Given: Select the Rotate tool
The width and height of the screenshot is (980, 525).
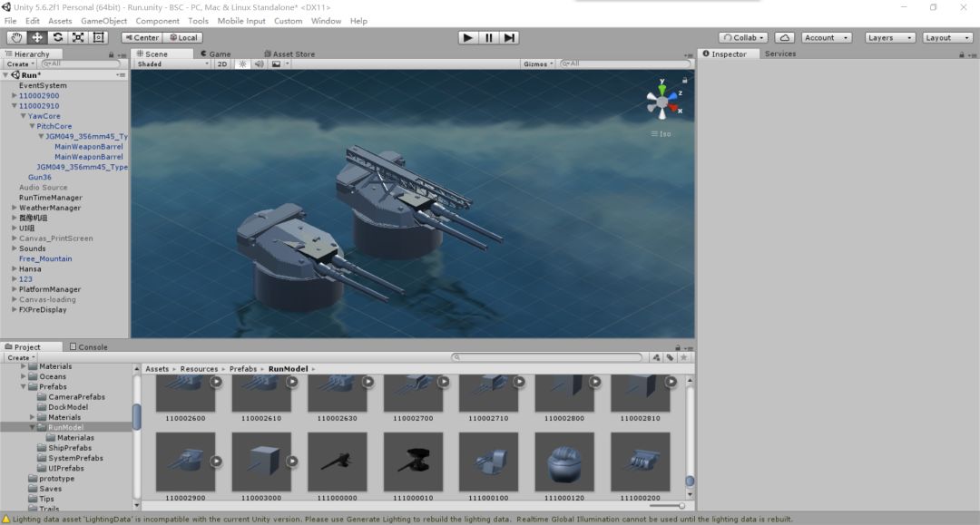Looking at the screenshot, I should coord(58,37).
